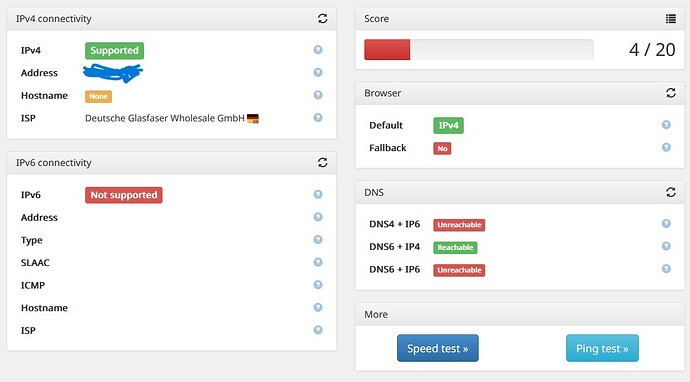Launch the Ping test
Screen dimensions: 690x382
pos(602,348)
